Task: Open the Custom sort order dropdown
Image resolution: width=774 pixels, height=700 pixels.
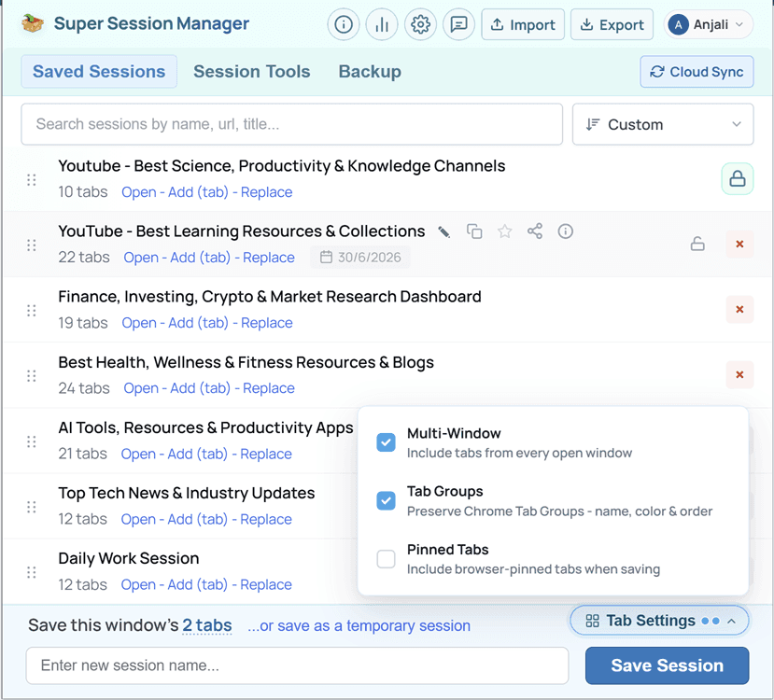Action: coord(663,124)
